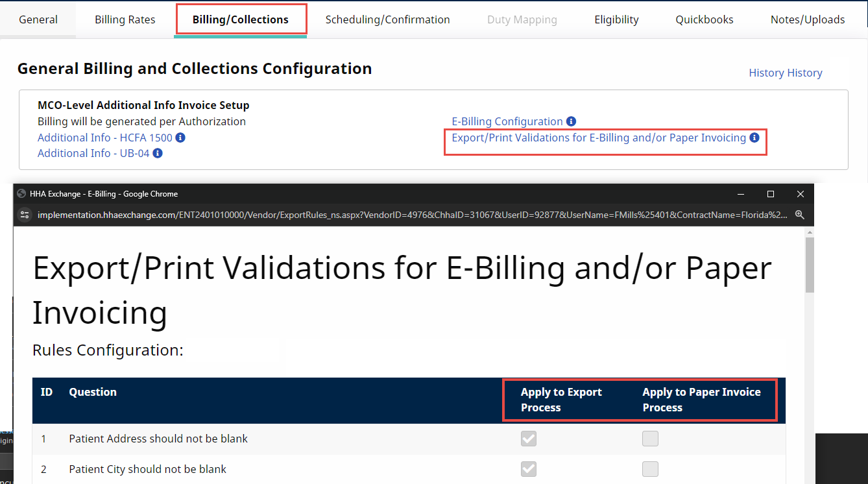Viewport: 868px width, 484px height.
Task: Toggle the Apply to Paper Invoice checkbox for Patient City
Action: (650, 468)
